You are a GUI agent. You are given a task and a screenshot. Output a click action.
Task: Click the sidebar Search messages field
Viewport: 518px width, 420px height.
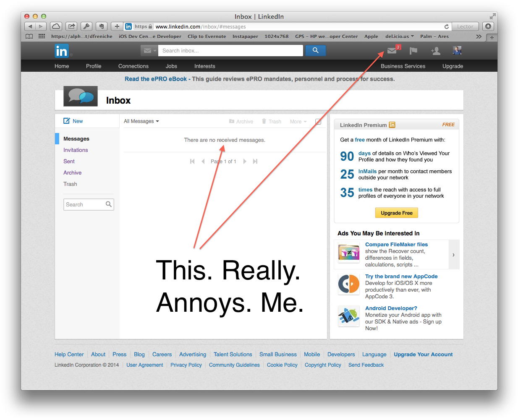click(x=84, y=204)
